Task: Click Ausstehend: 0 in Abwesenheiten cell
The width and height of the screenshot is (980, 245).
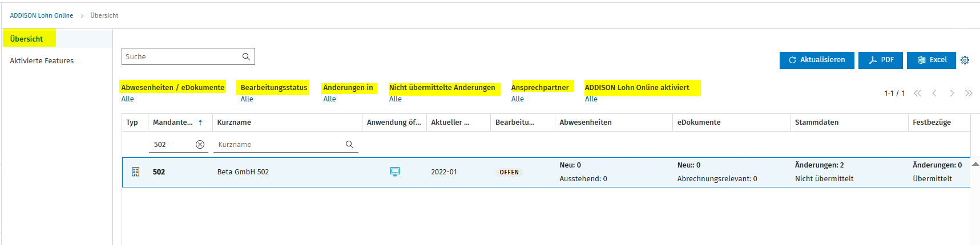Action: click(x=583, y=179)
